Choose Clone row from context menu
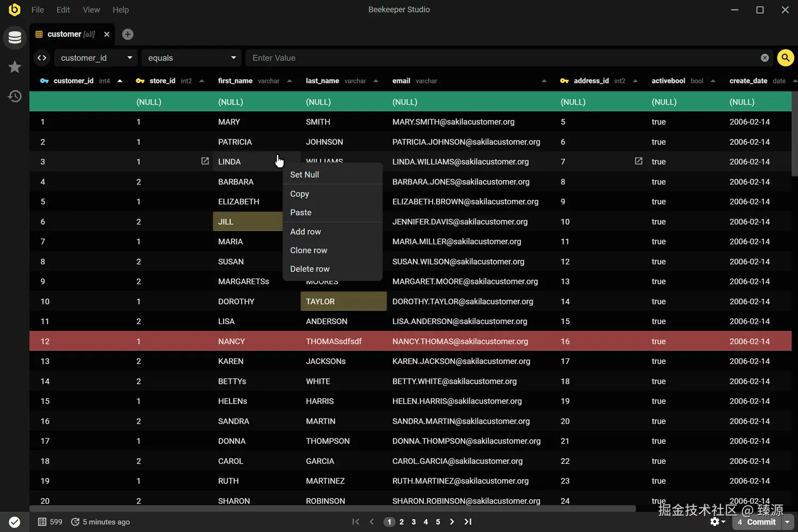This screenshot has width=798, height=532. 332,250
